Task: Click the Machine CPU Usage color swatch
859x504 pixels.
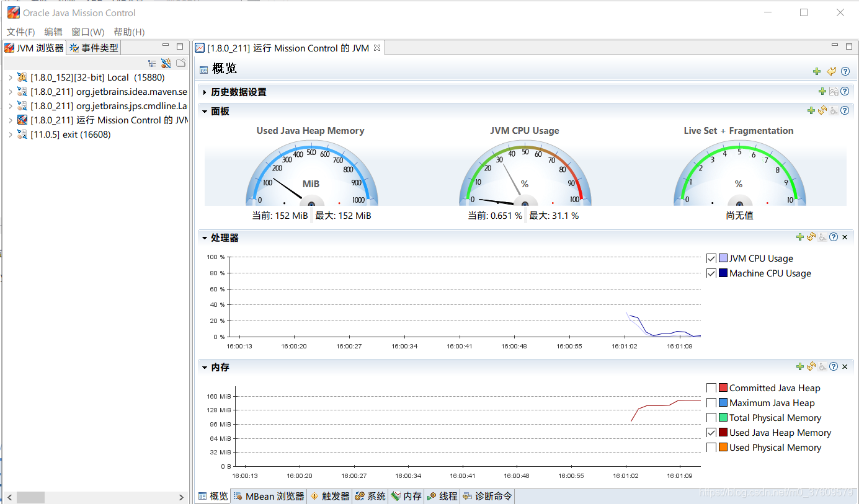Action: [723, 273]
